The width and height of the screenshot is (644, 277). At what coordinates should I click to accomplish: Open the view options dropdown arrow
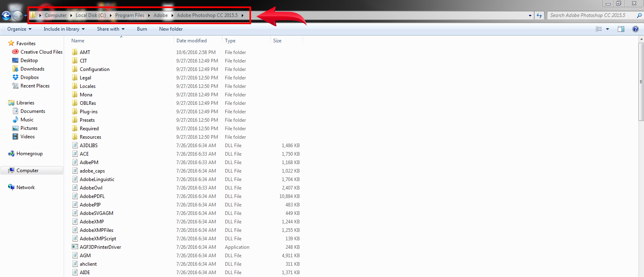[607, 29]
